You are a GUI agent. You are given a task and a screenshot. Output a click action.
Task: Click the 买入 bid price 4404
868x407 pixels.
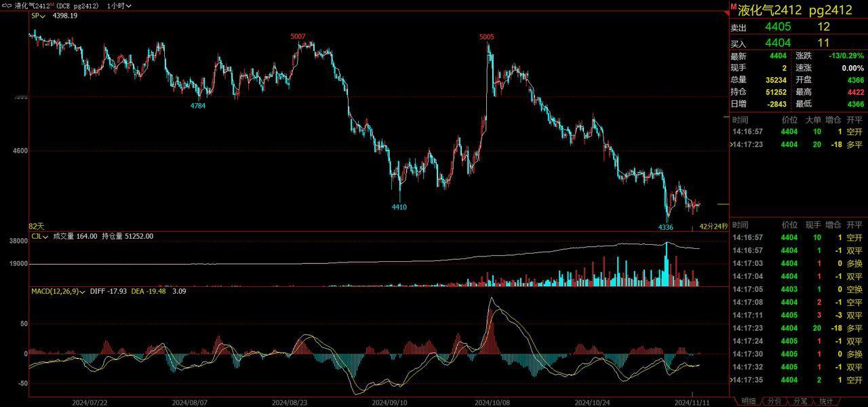[778, 43]
